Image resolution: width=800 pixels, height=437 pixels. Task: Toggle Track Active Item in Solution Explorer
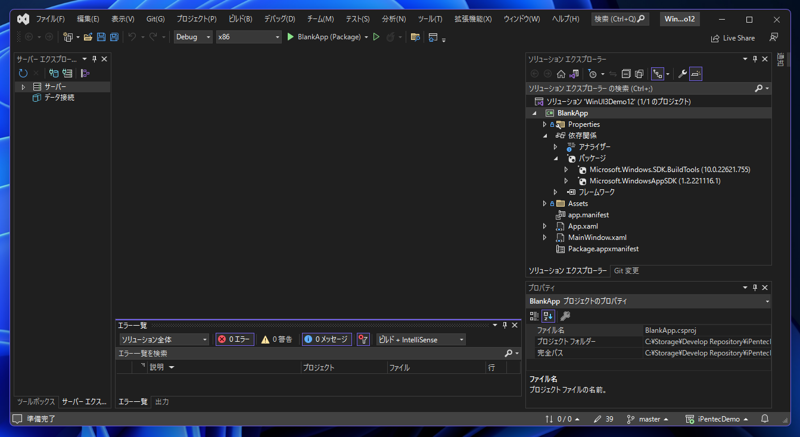pos(657,74)
